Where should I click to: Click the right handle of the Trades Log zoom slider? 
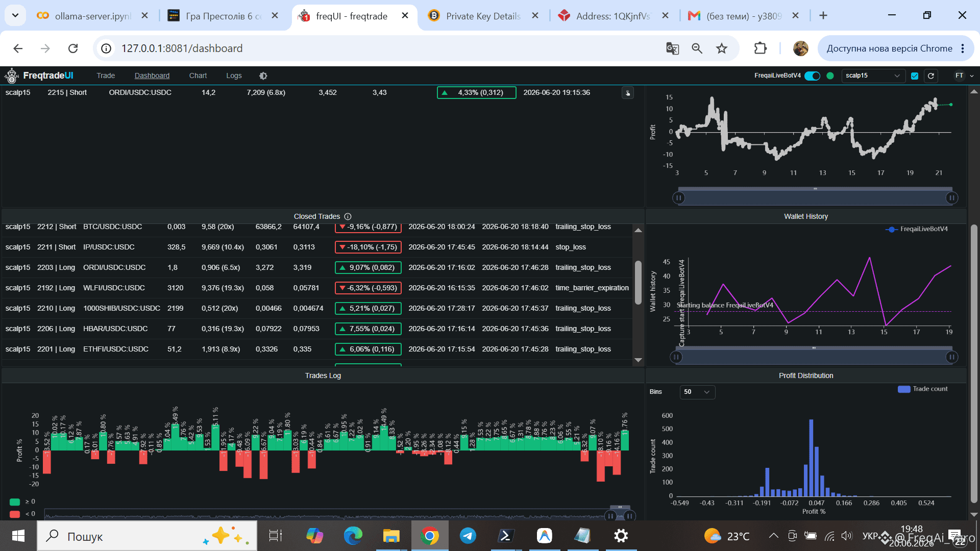click(x=630, y=516)
